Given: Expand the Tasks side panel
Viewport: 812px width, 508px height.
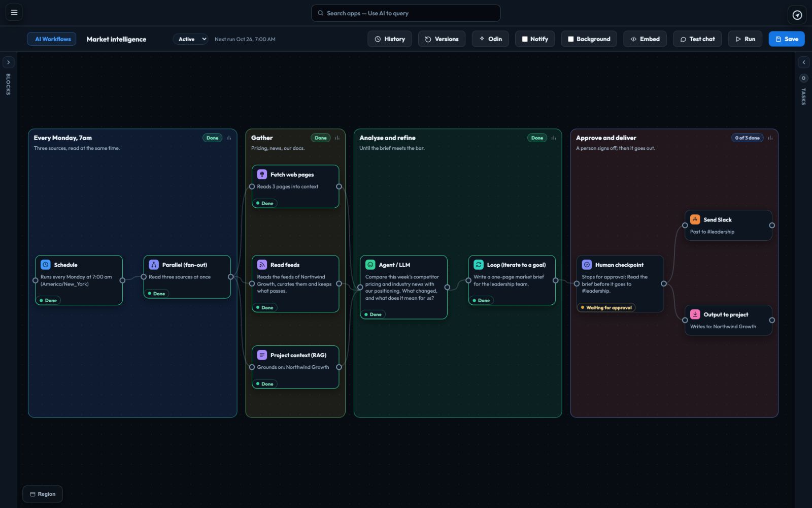Looking at the screenshot, I should click(803, 62).
